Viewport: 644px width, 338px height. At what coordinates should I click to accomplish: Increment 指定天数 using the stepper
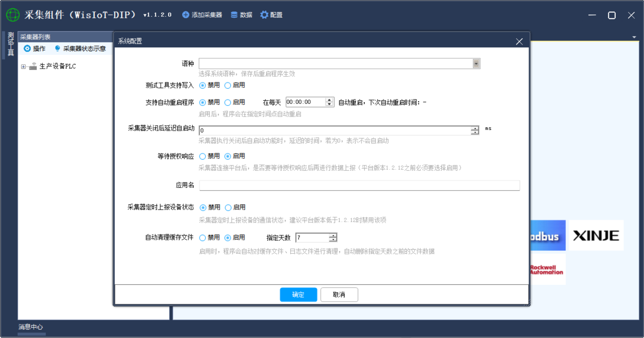click(333, 235)
